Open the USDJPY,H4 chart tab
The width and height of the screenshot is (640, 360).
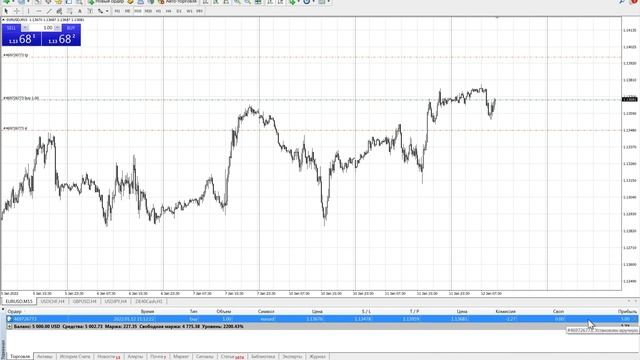point(116,301)
